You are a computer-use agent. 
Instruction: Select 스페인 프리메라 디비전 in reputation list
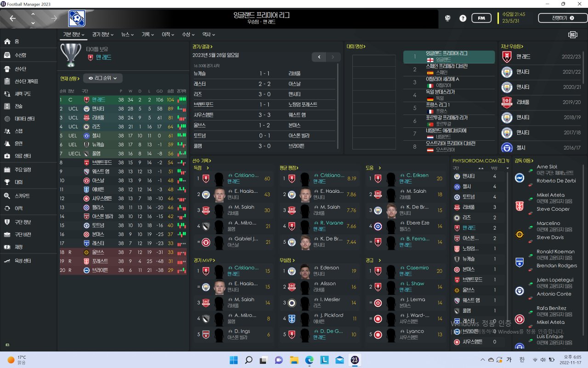(x=449, y=69)
